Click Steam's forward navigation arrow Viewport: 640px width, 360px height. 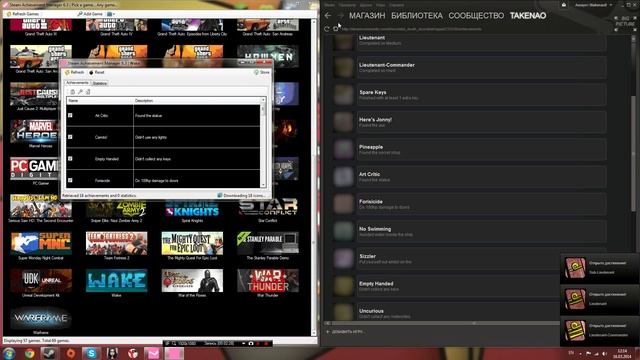coord(340,16)
